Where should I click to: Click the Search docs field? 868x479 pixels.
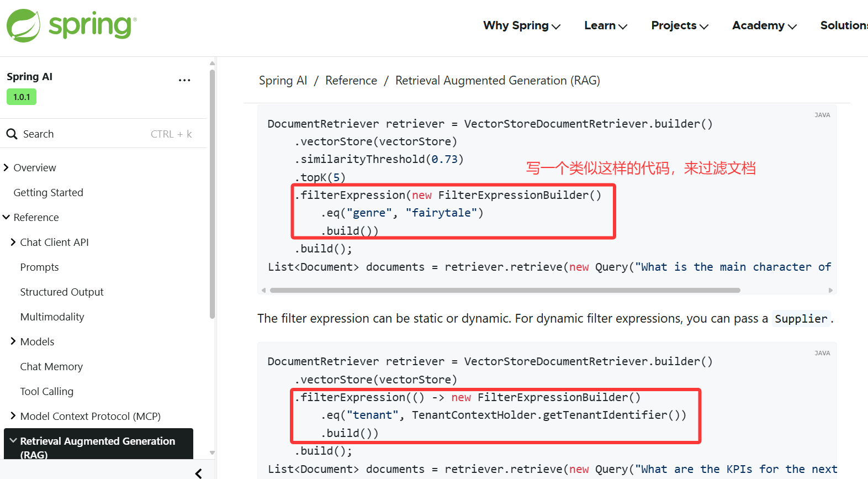coord(103,134)
